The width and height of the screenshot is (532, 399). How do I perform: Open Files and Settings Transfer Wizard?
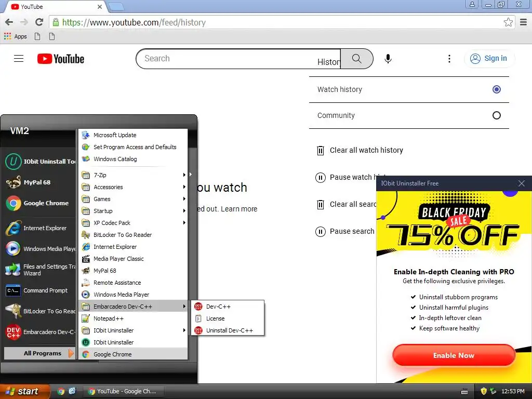[x=40, y=270]
